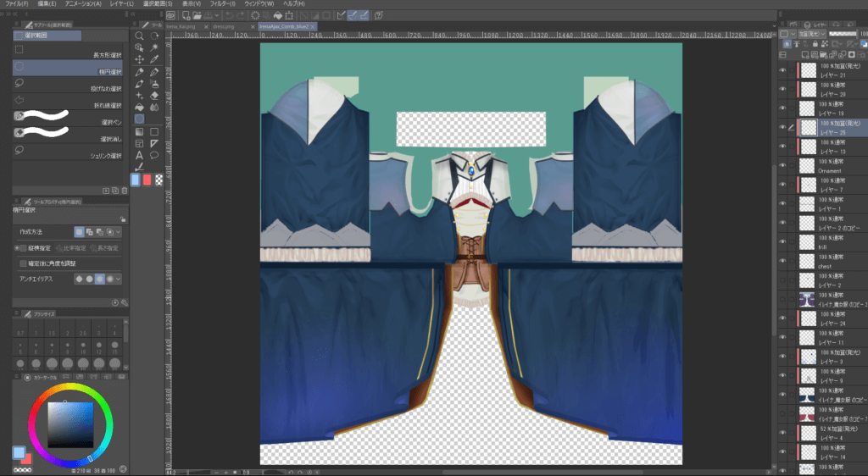Select the Brush tool
The image size is (868, 476).
point(140,84)
